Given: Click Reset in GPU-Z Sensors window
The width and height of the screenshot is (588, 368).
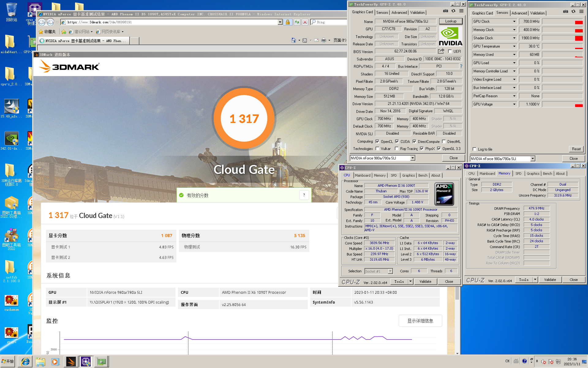Looking at the screenshot, I should pyautogui.click(x=576, y=149).
